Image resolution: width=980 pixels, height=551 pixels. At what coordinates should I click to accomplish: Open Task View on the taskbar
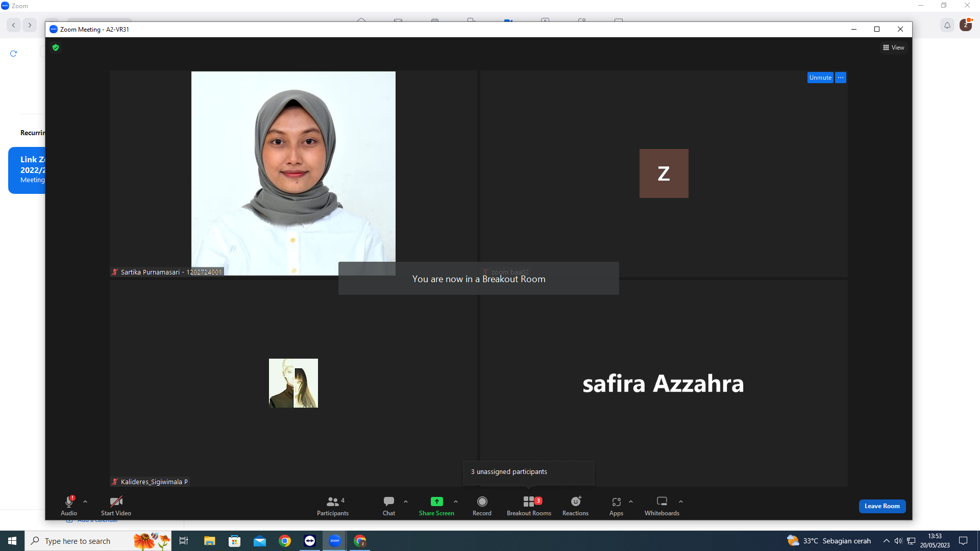pyautogui.click(x=184, y=541)
